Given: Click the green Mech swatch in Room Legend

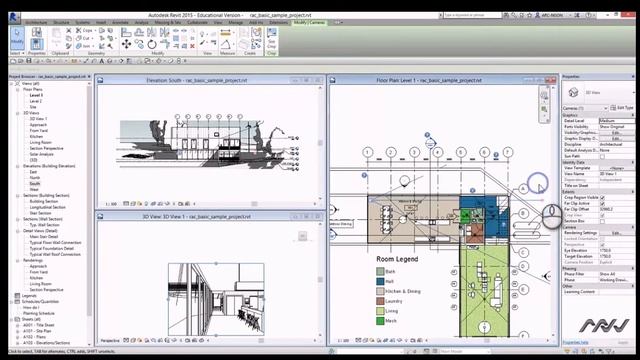Looking at the screenshot, I should (x=380, y=321).
